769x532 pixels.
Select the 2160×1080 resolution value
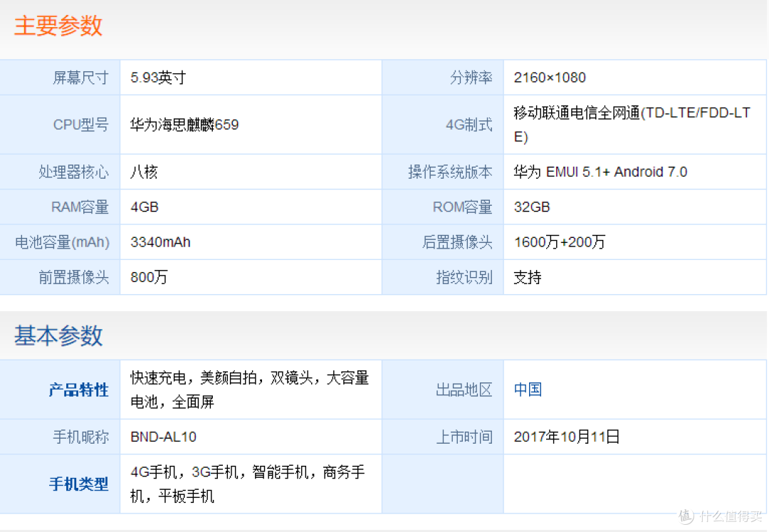pyautogui.click(x=550, y=78)
